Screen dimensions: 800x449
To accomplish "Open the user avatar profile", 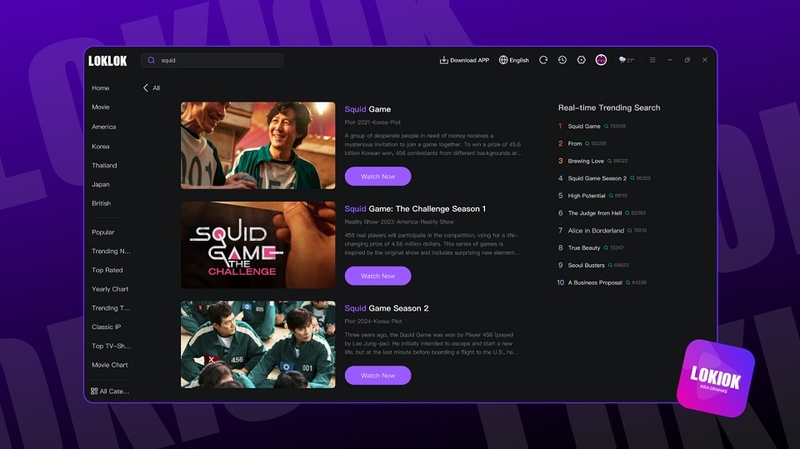I will [x=601, y=60].
